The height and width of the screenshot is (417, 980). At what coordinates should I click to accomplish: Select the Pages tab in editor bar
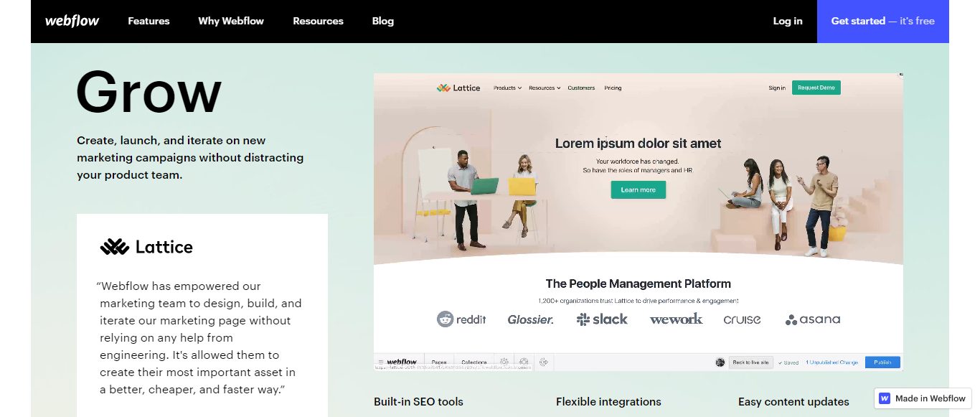click(x=439, y=362)
